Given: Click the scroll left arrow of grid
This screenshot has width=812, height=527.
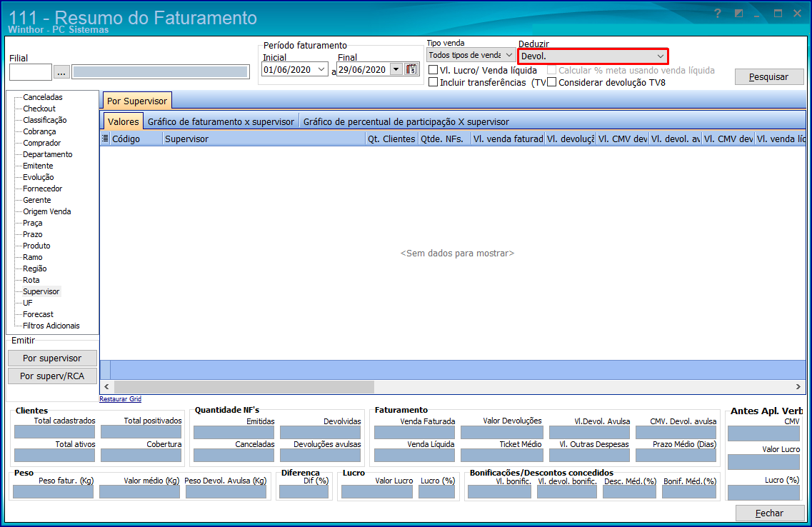Looking at the screenshot, I should tap(106, 387).
